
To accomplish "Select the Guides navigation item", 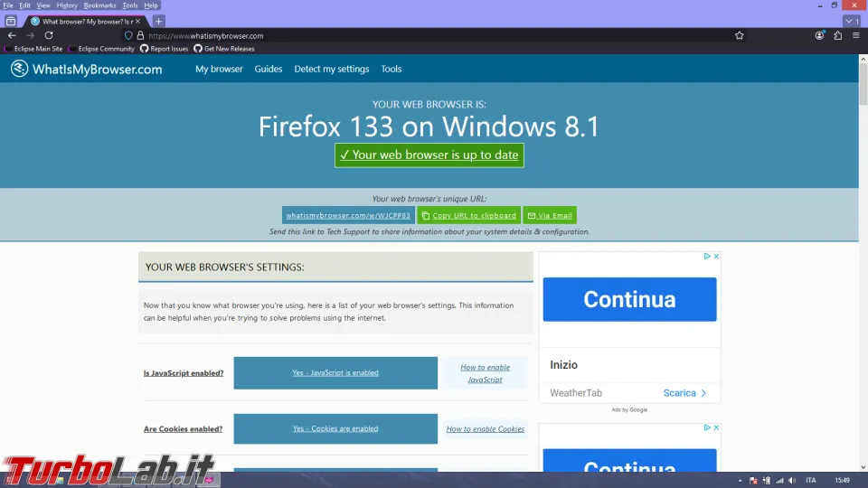I will coord(269,69).
